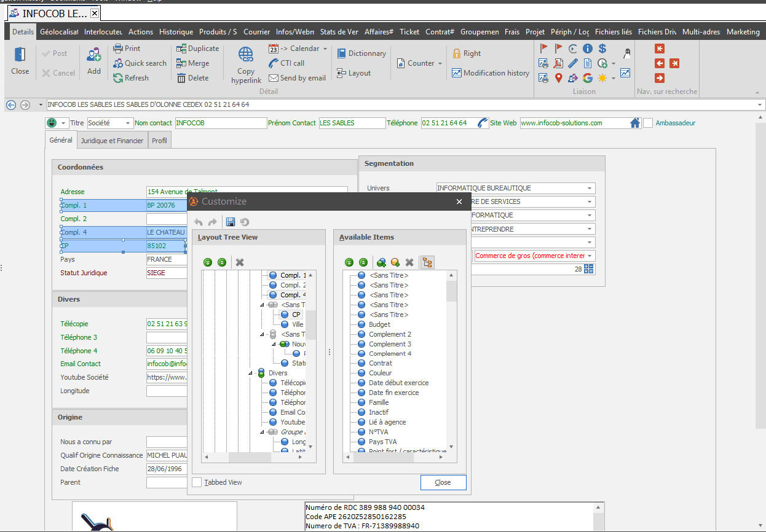Click the red map pin icon
Viewport: 766px width, 532px height.
click(558, 78)
